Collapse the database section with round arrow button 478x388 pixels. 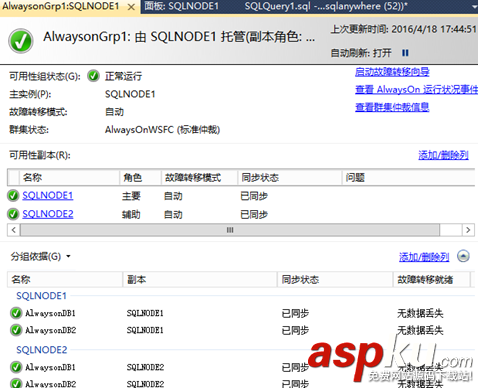coord(463,256)
